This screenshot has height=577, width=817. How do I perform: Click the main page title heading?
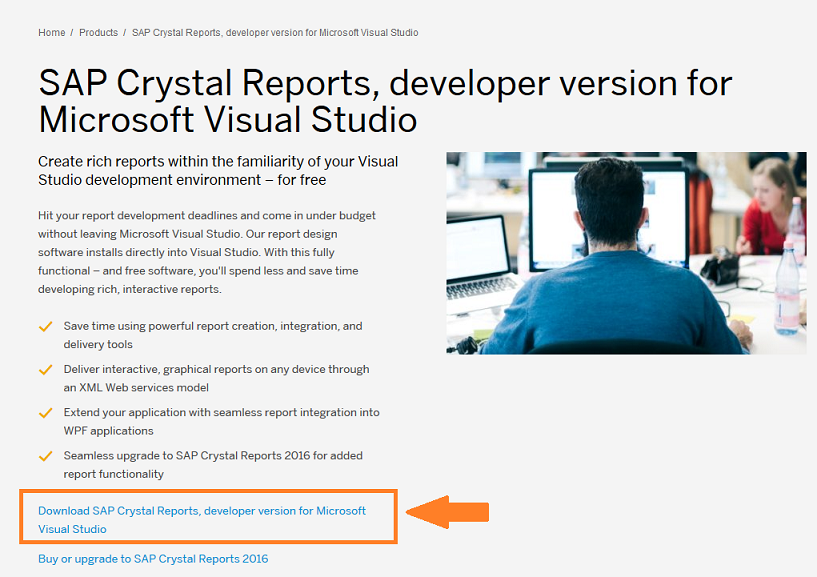click(x=386, y=101)
